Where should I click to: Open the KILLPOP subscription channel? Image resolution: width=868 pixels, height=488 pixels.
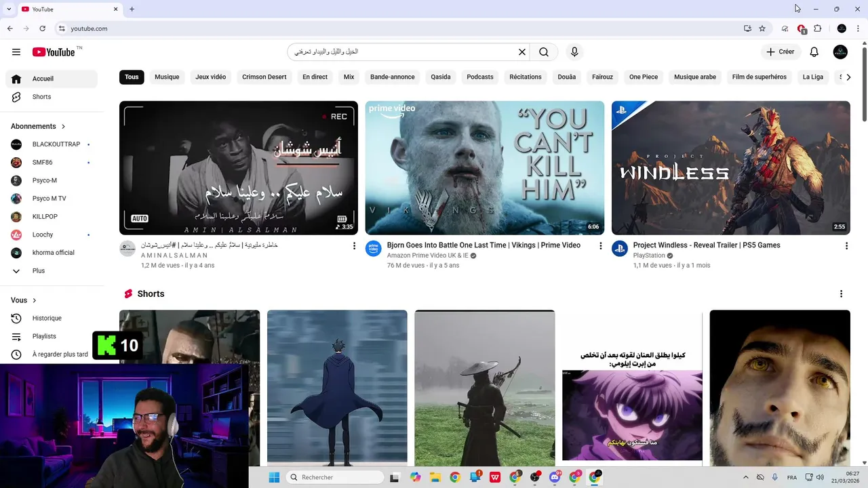[x=52, y=217]
